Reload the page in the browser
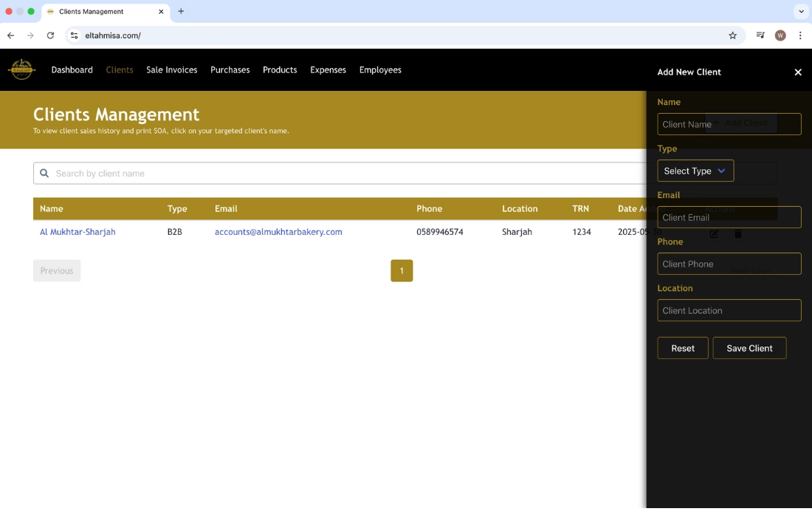This screenshot has width=812, height=517. [x=50, y=35]
